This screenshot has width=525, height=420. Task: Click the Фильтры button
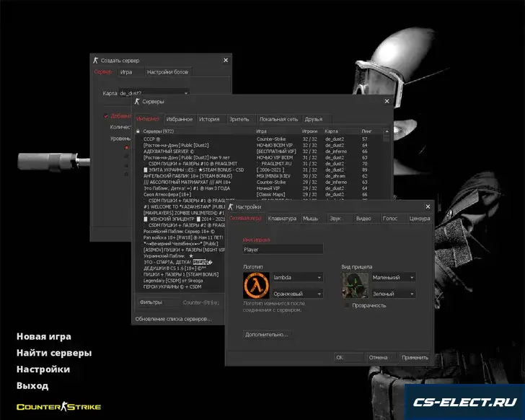tap(159, 302)
